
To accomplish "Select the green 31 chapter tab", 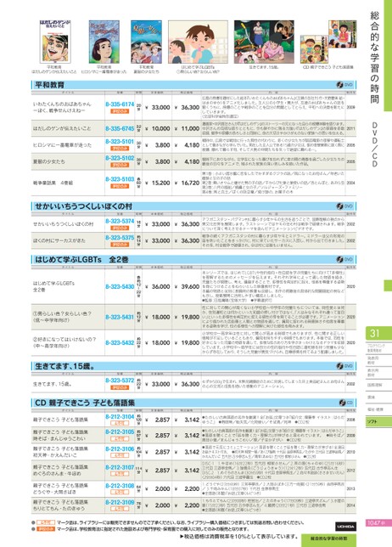I will [378, 334].
